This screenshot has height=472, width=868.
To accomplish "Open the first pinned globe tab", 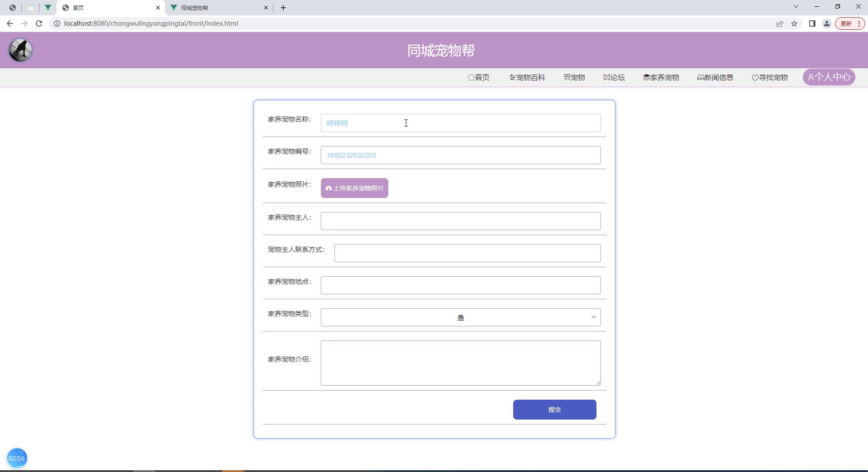I will point(13,8).
